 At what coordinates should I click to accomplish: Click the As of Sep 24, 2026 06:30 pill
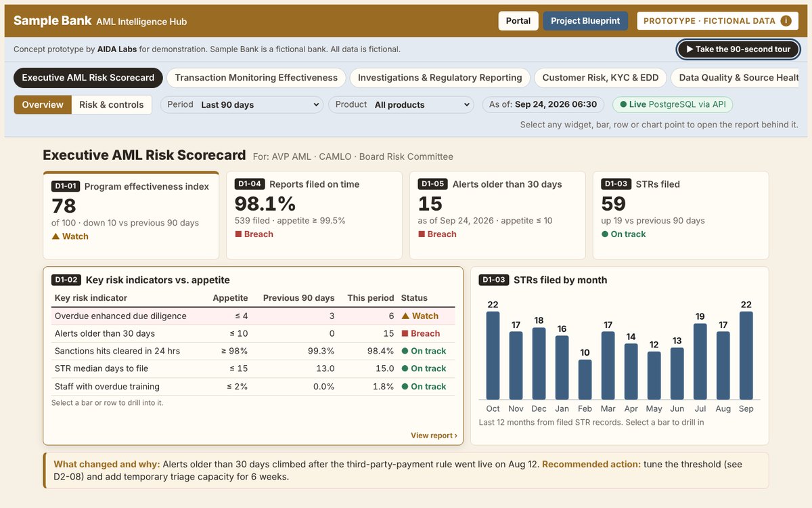[543, 105]
